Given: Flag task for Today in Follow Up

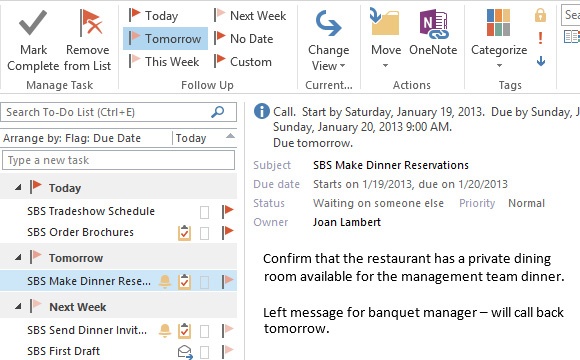Looking at the screenshot, I should pyautogui.click(x=154, y=16).
